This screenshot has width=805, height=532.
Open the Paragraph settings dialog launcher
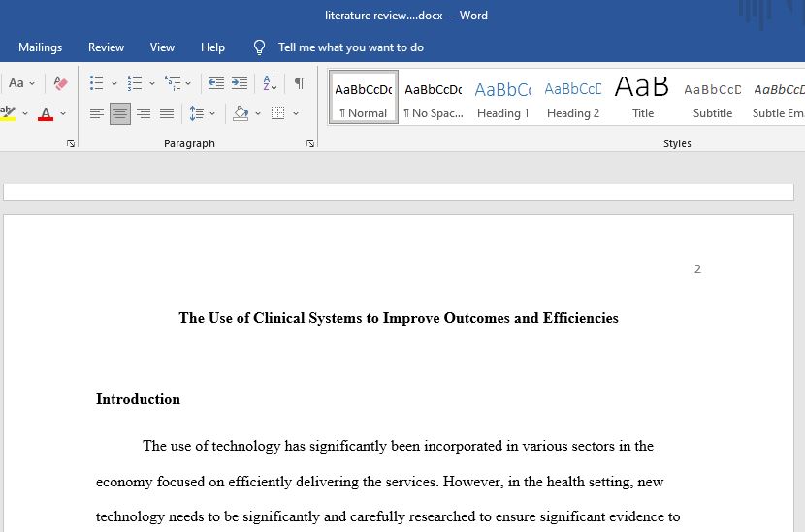(x=310, y=143)
